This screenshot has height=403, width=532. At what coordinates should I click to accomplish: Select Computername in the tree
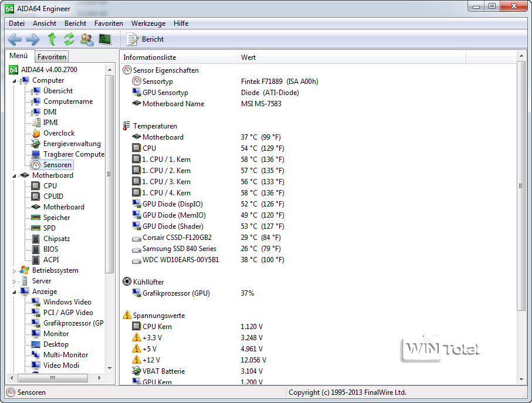68,101
